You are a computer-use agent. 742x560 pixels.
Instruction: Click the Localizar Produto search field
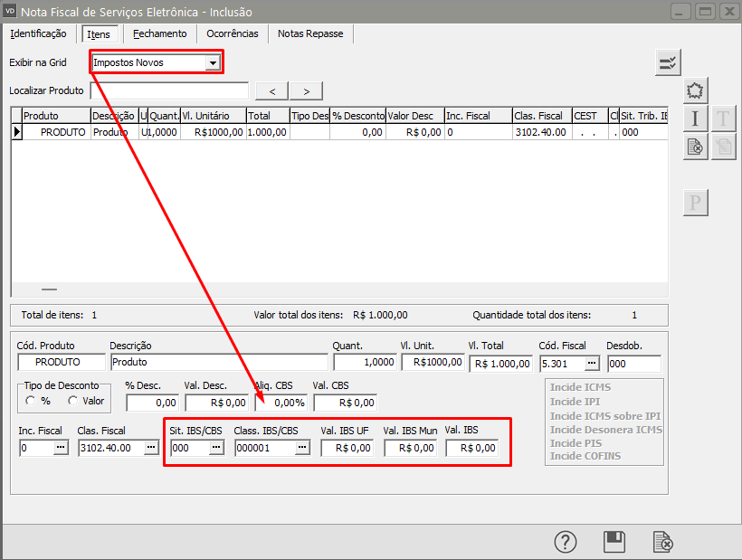(x=169, y=90)
